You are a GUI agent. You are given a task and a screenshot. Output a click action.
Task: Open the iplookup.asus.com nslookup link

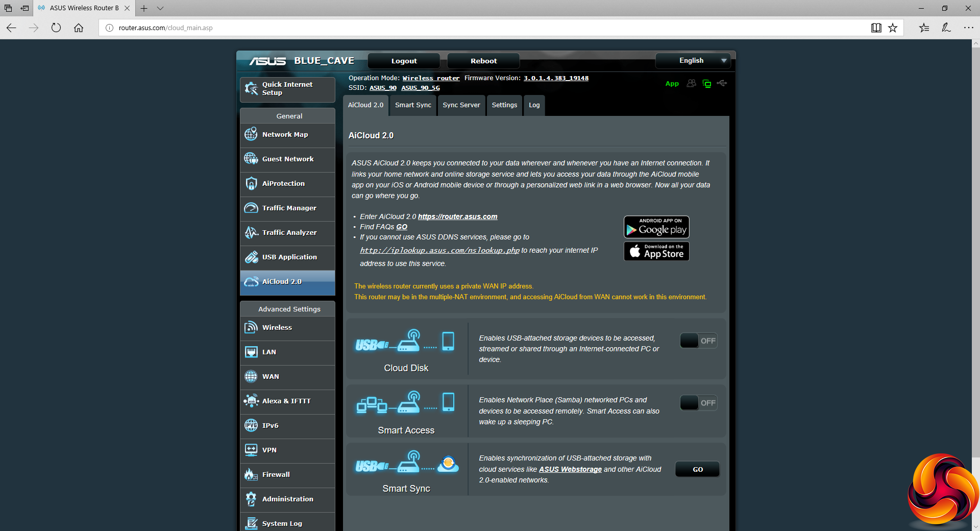pos(439,250)
